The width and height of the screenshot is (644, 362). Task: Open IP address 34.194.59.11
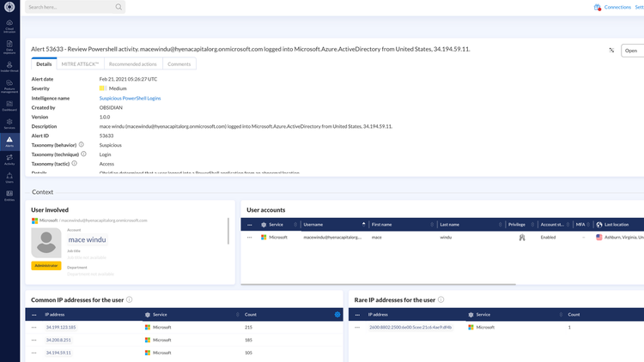[58, 353]
